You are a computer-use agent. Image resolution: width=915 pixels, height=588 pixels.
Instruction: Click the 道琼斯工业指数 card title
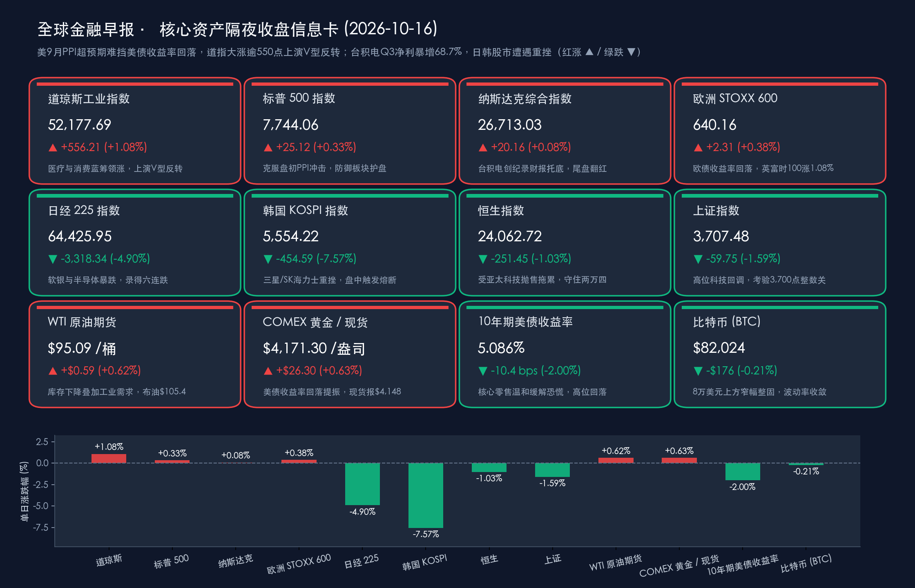89,99
